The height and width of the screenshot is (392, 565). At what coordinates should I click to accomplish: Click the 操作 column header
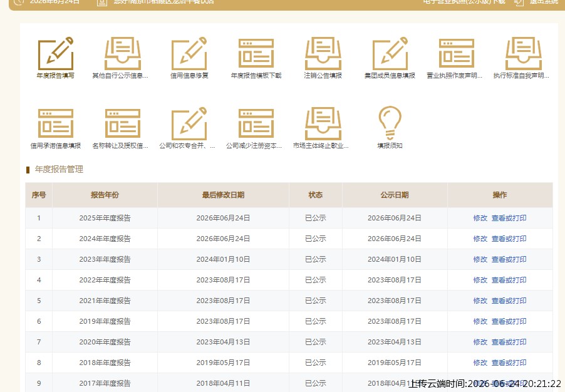coord(500,195)
